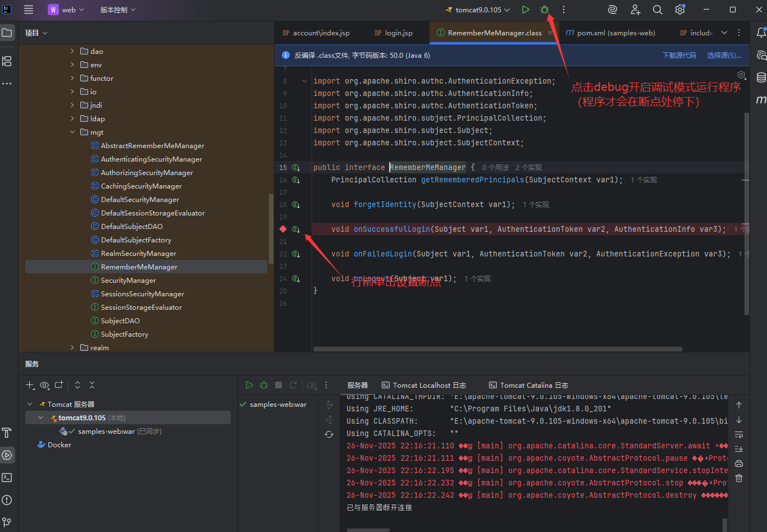Screen dimensions: 767x532
Task: Toggle soft-wrap in the server console
Action: [739, 434]
